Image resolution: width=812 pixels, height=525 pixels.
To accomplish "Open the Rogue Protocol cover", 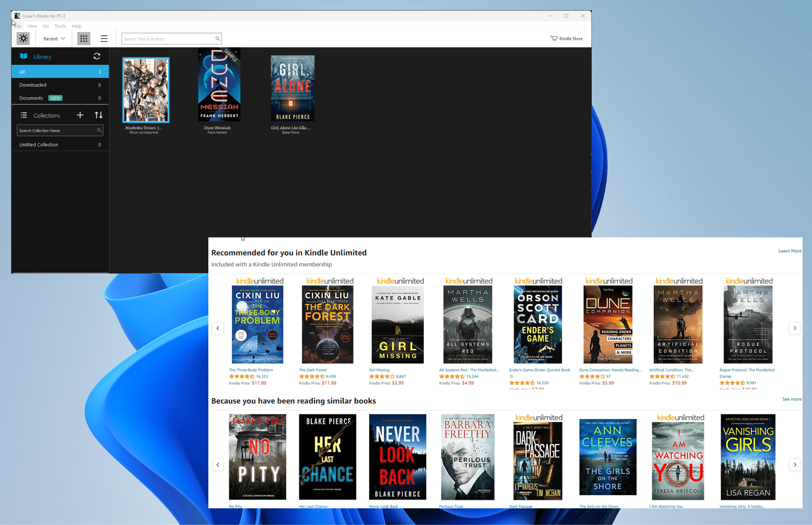I will (748, 324).
